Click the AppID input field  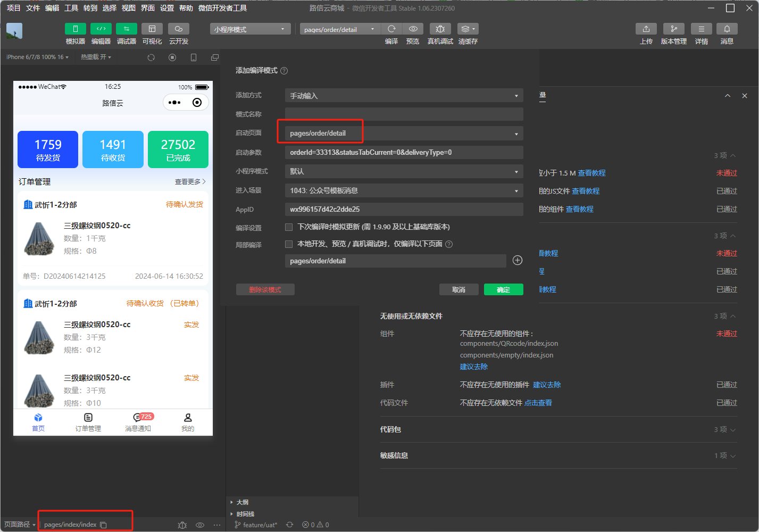(x=404, y=209)
